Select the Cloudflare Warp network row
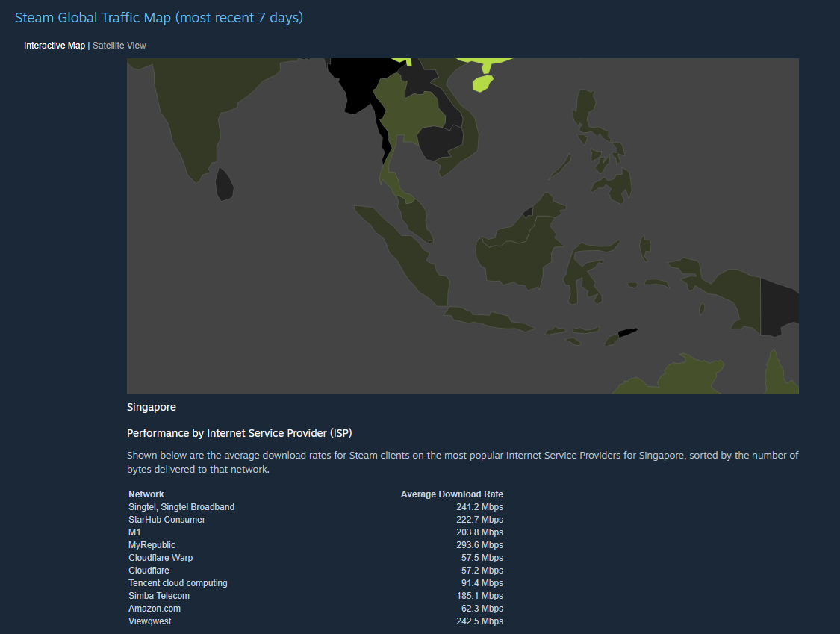This screenshot has width=840, height=634. click(x=316, y=558)
